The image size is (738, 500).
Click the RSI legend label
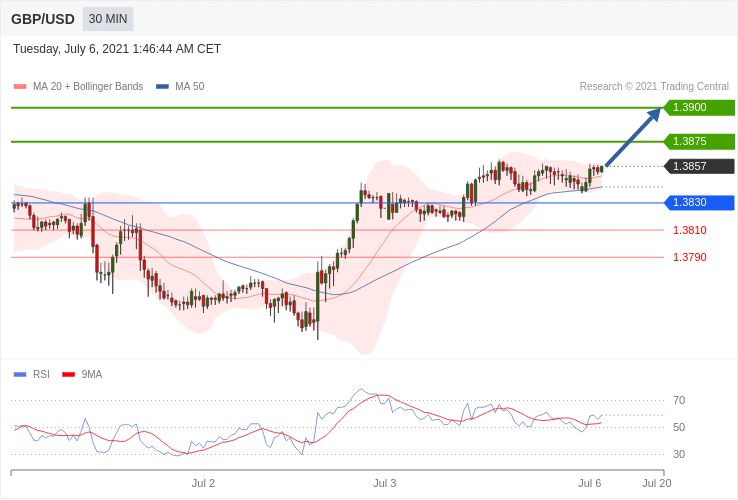coord(41,374)
